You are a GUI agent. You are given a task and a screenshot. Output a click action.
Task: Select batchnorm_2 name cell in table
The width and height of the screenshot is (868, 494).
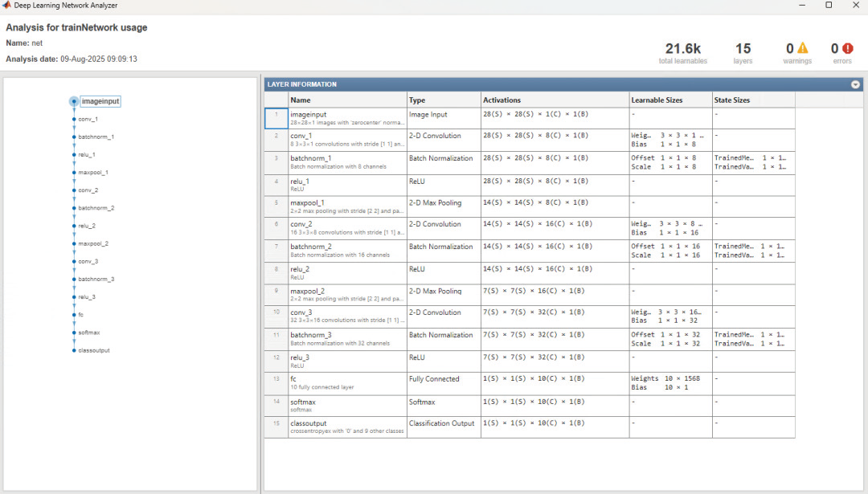[x=348, y=251]
